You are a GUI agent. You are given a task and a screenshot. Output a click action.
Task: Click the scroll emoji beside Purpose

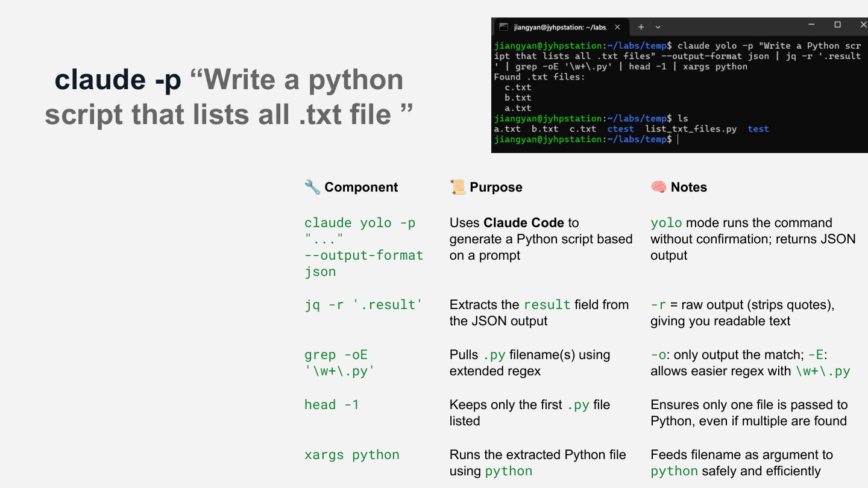click(x=458, y=187)
